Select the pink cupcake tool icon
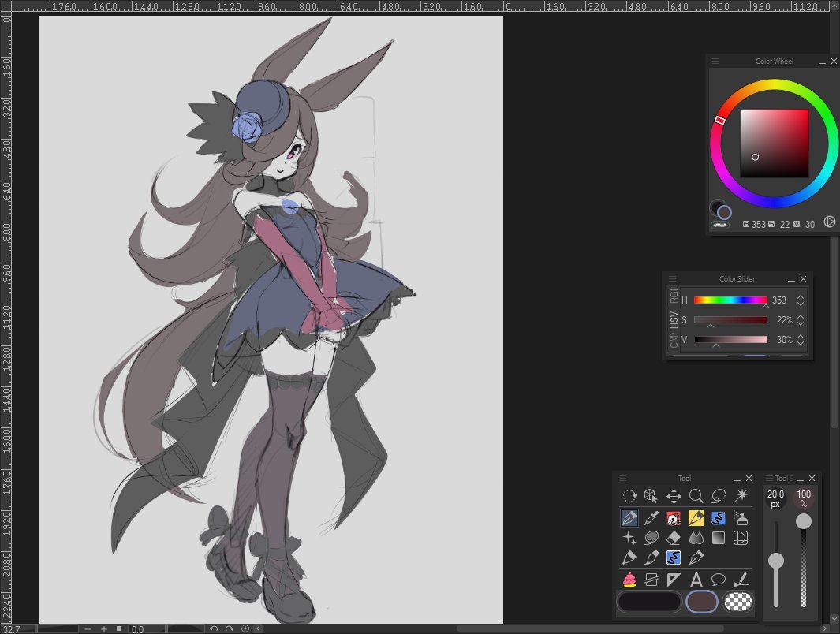The width and height of the screenshot is (840, 634). 629,580
